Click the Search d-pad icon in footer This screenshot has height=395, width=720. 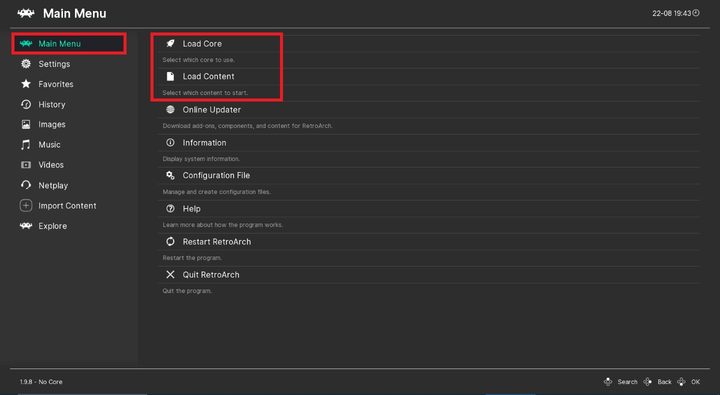click(608, 382)
